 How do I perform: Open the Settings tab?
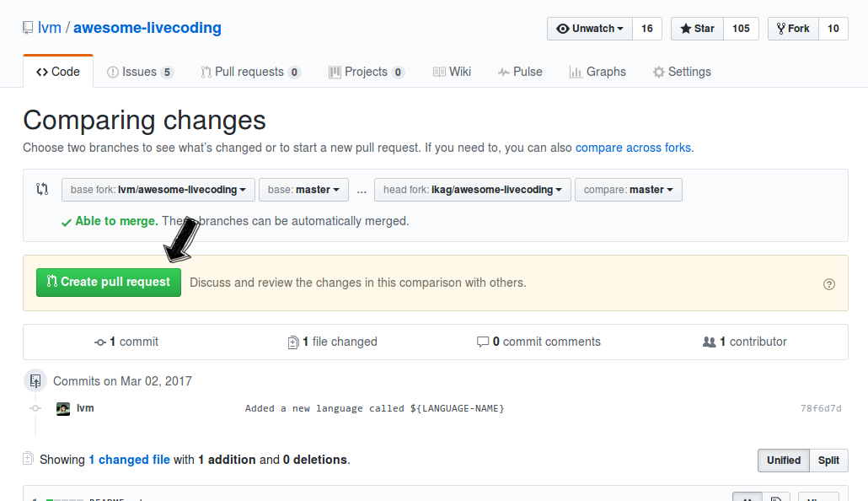682,72
